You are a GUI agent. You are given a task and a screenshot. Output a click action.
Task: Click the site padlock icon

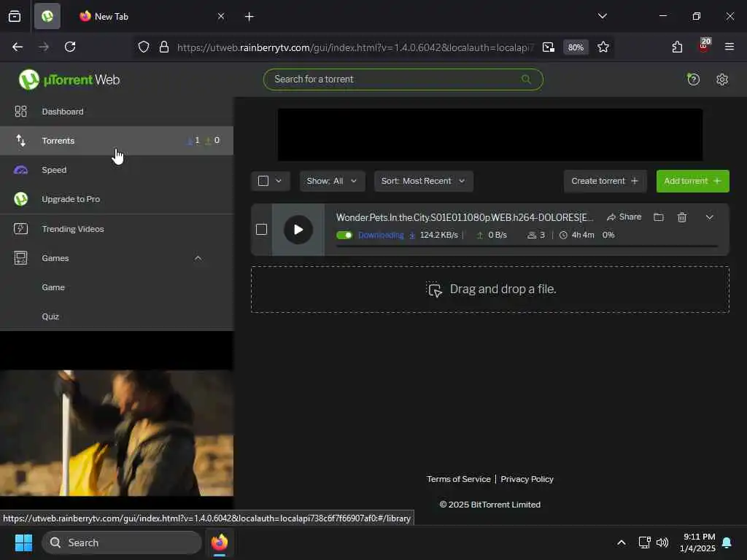point(164,47)
